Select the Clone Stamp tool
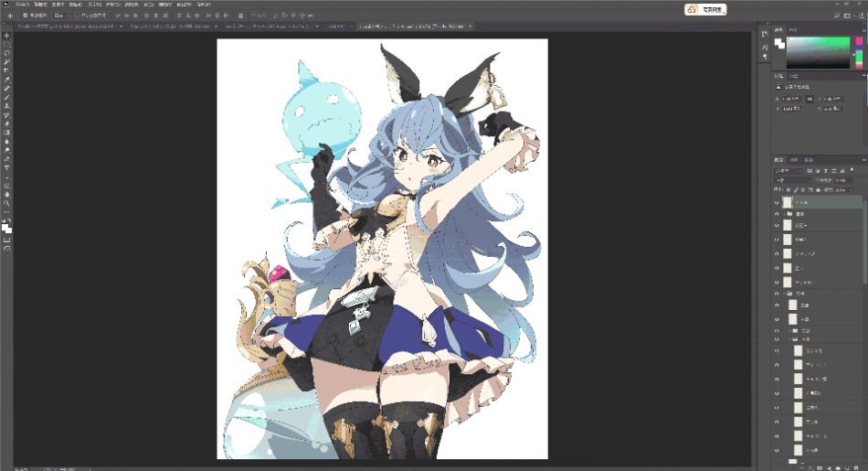The image size is (868, 471). pos(6,106)
